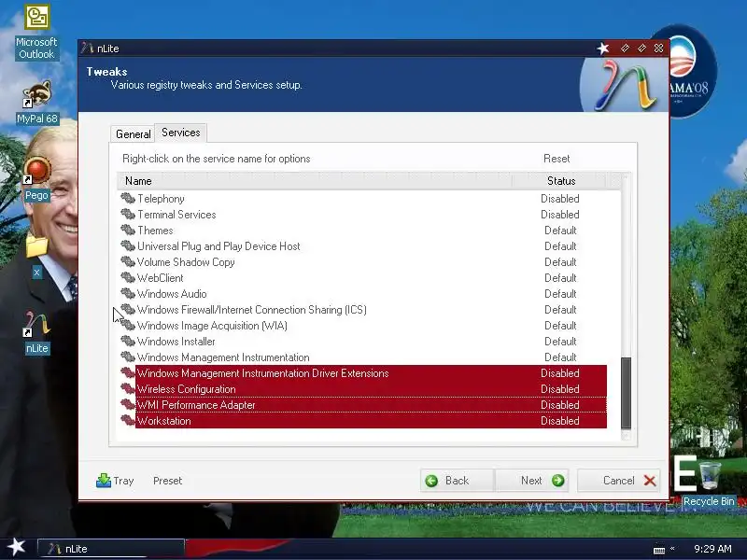This screenshot has width=747, height=560.
Task: Switch to the General tab
Action: pyautogui.click(x=133, y=134)
